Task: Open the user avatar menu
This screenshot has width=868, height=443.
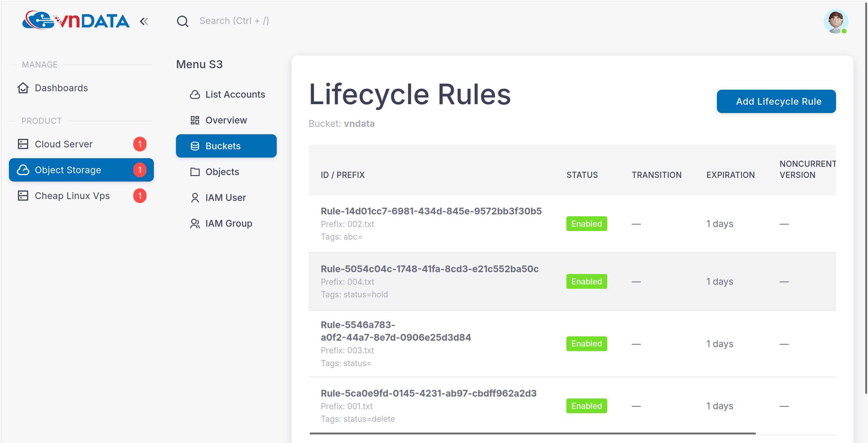Action: (x=835, y=21)
